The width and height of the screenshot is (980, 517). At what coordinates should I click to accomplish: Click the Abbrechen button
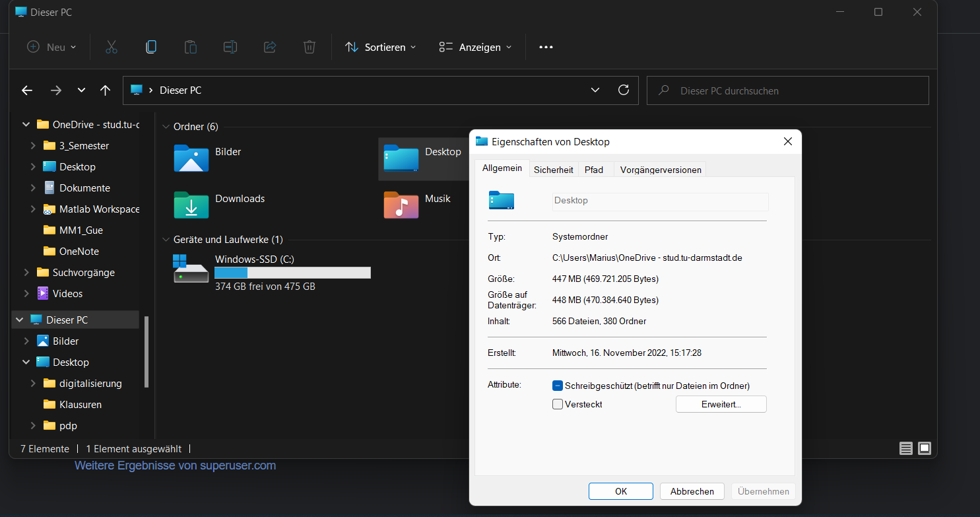click(x=692, y=491)
